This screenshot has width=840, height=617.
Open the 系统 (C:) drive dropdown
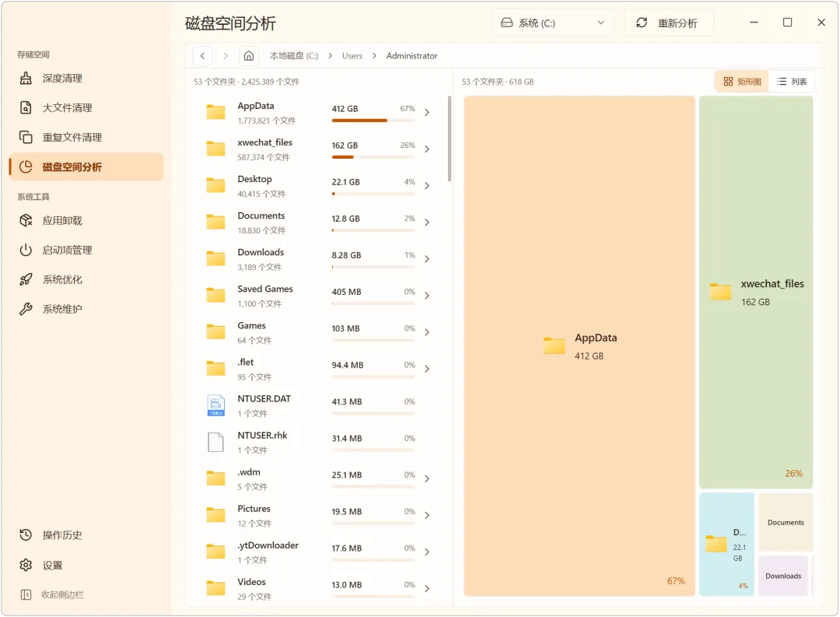coord(553,23)
